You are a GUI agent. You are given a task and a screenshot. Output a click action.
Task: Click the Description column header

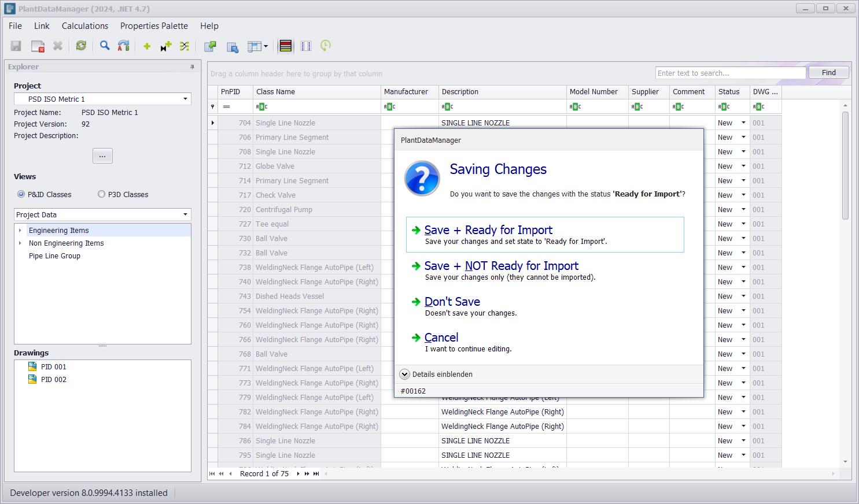click(x=503, y=92)
